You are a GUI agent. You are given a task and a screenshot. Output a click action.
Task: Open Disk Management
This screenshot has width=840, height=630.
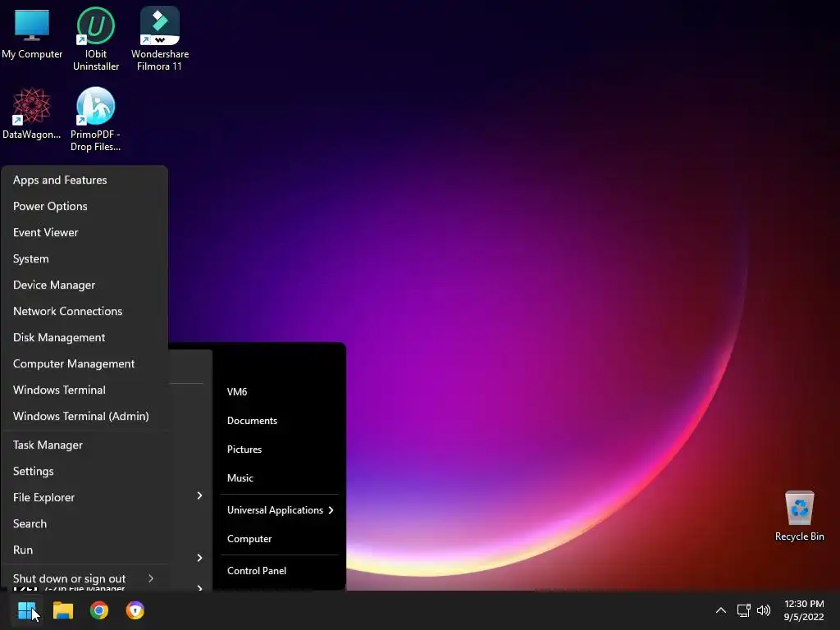[x=84, y=337]
